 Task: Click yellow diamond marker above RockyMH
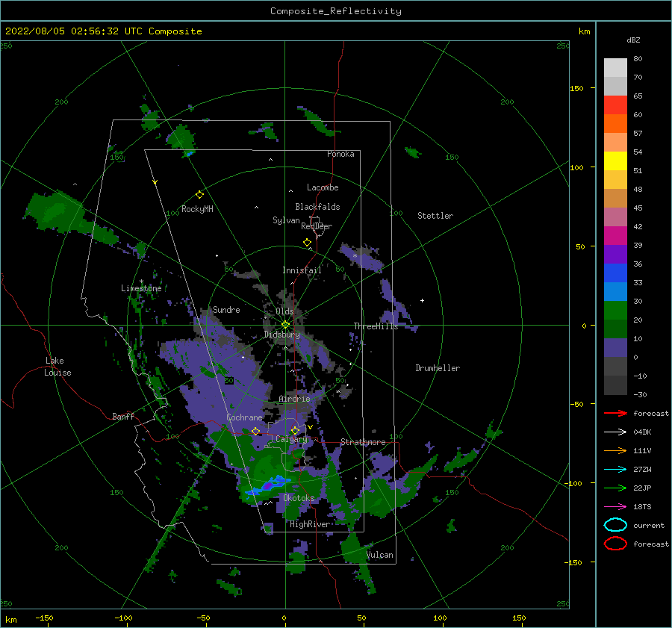click(x=199, y=195)
